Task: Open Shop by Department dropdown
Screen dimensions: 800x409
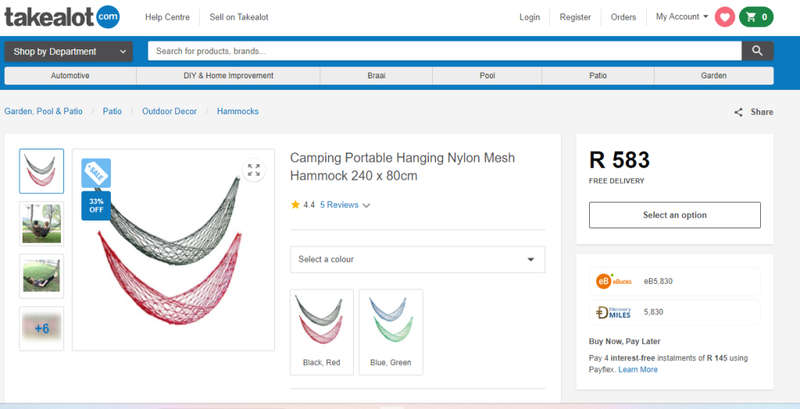Action: (68, 52)
